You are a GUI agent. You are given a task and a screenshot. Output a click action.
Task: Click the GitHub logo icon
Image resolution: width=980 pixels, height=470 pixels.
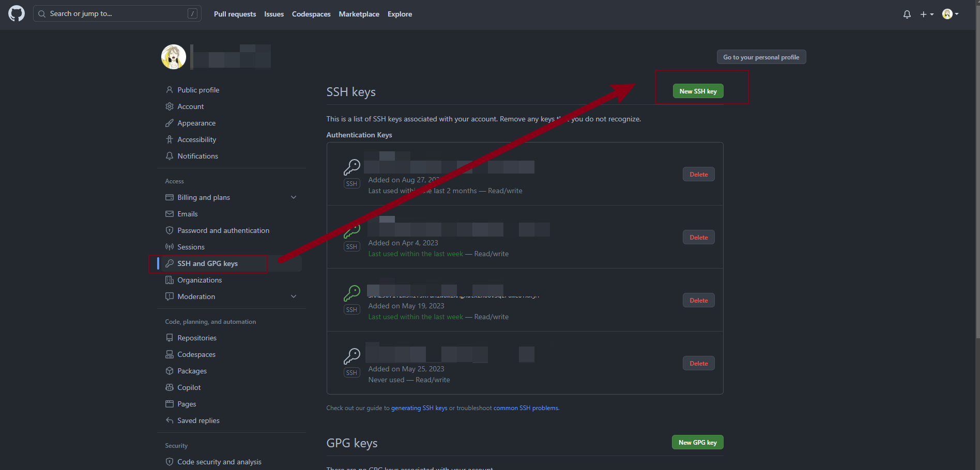[17, 14]
